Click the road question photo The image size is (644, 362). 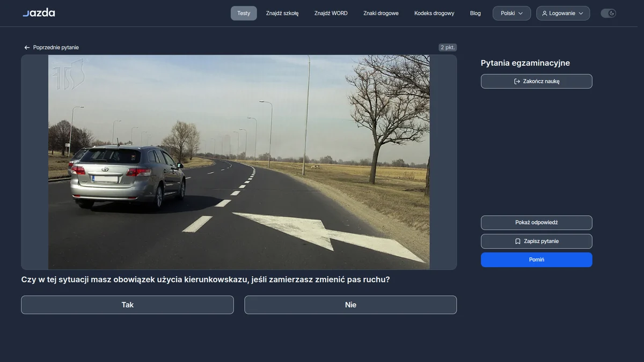click(x=239, y=162)
